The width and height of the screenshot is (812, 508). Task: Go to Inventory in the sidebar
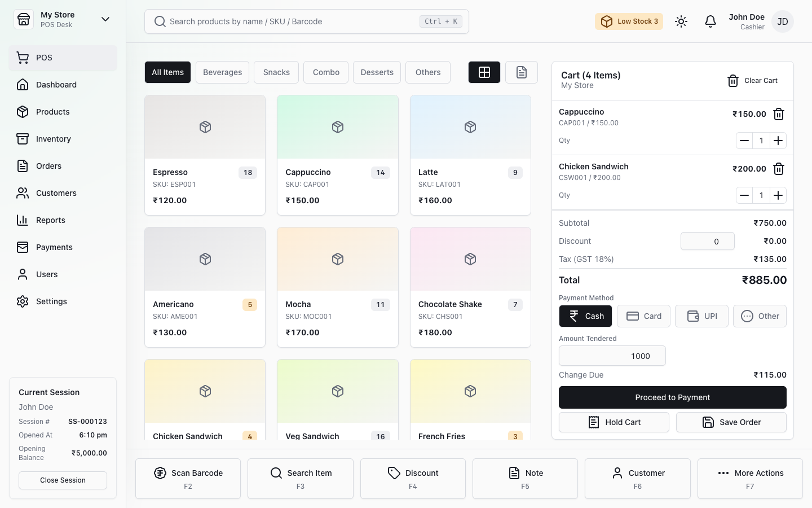pos(63,139)
